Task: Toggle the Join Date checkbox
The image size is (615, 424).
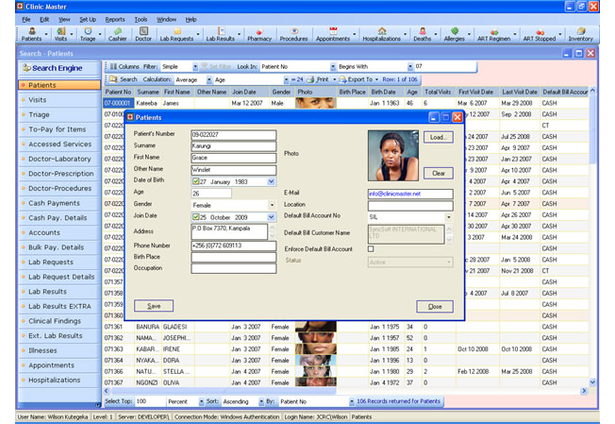Action: (196, 217)
